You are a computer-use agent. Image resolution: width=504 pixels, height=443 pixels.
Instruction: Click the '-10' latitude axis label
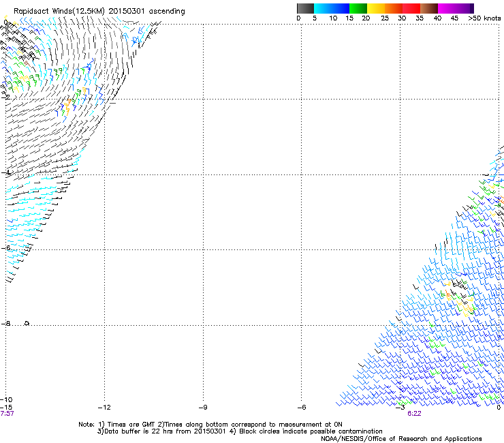[6, 399]
